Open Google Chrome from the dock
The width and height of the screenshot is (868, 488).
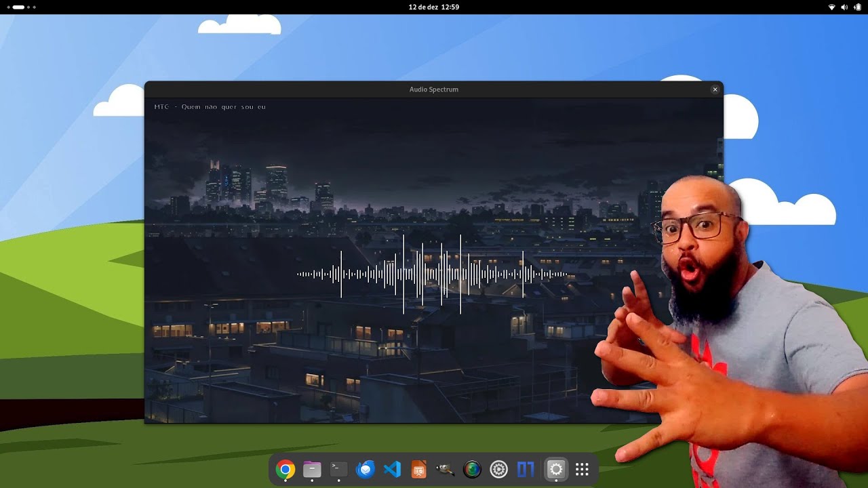tap(285, 470)
